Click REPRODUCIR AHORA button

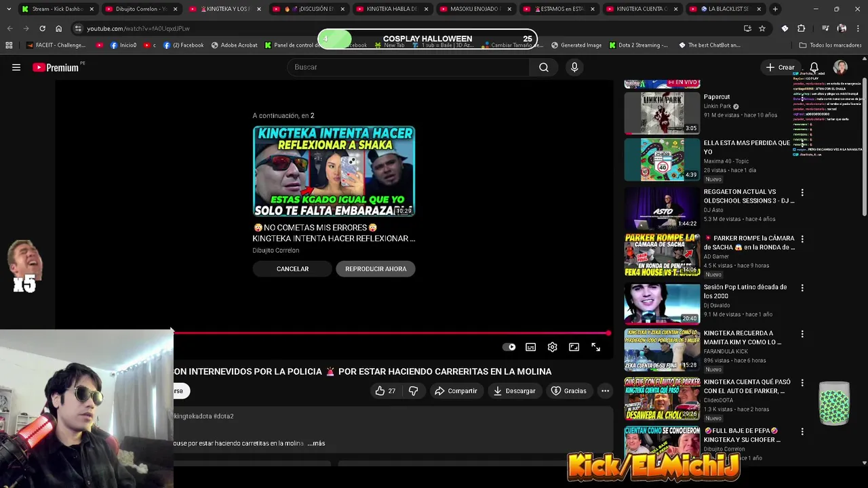pyautogui.click(x=376, y=269)
